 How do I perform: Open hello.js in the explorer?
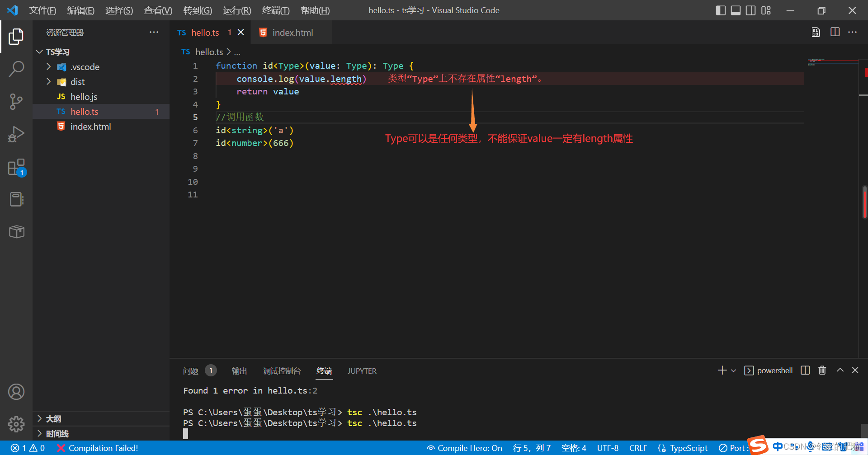point(101,97)
